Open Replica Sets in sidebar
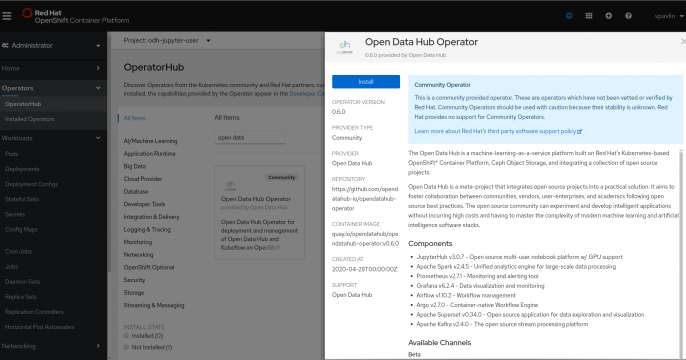The height and width of the screenshot is (360, 686). 21,297
